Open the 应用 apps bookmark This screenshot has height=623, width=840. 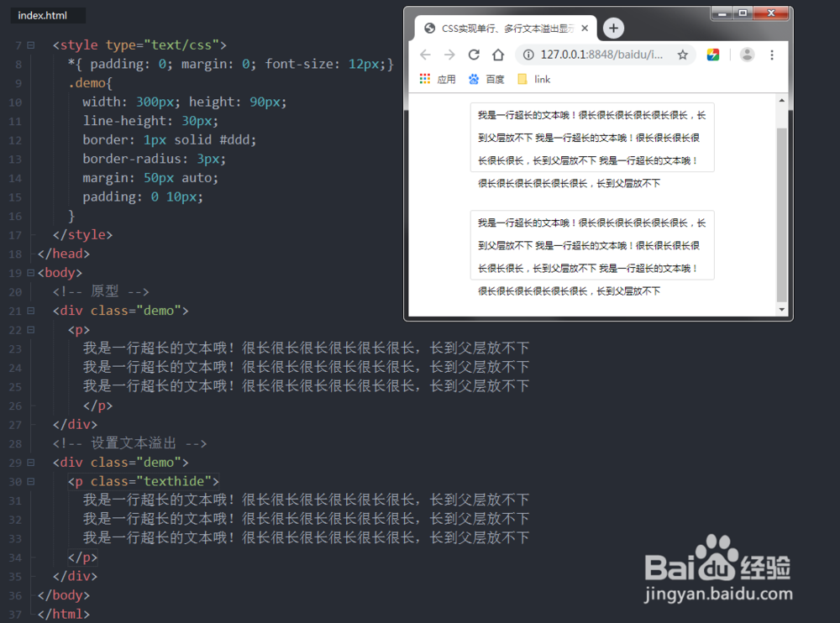click(x=437, y=79)
